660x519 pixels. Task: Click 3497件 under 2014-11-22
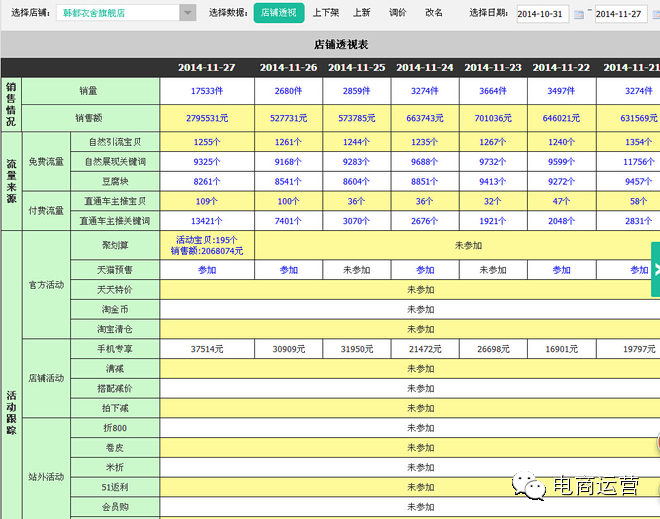point(561,91)
